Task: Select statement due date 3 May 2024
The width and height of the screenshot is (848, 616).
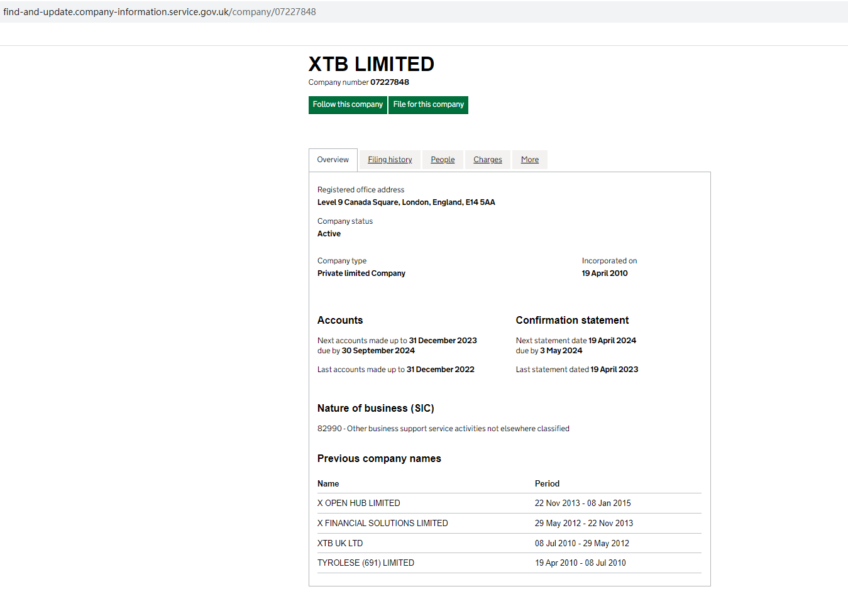Action: [561, 351]
